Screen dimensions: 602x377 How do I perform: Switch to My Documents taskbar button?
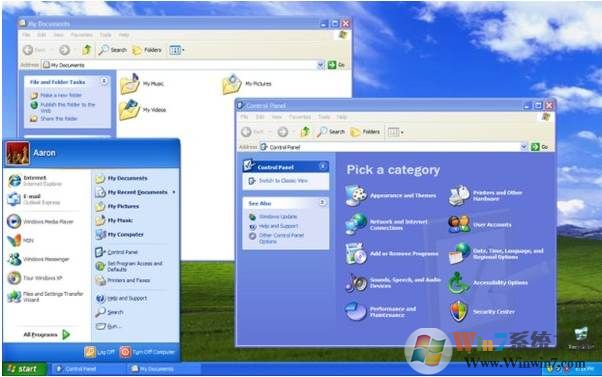click(x=153, y=369)
